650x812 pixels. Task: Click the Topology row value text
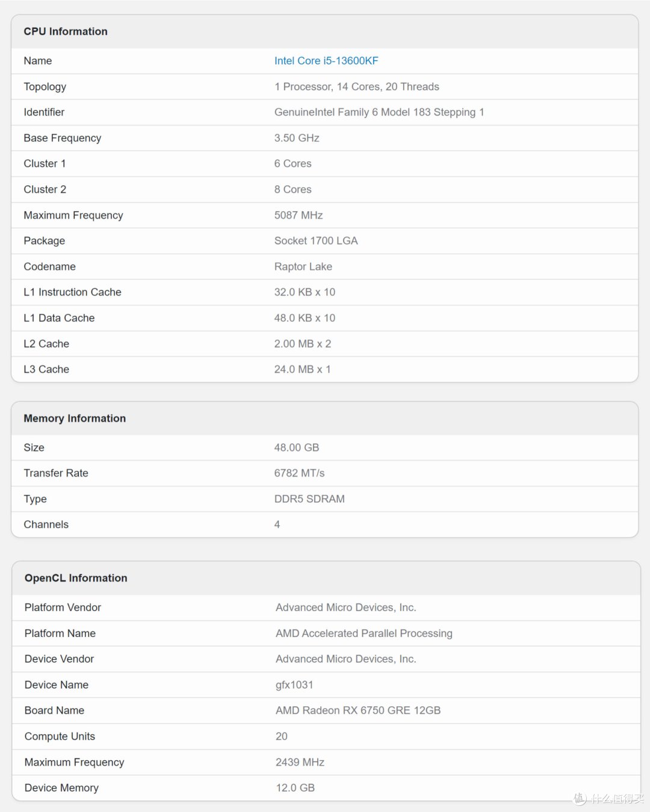357,87
